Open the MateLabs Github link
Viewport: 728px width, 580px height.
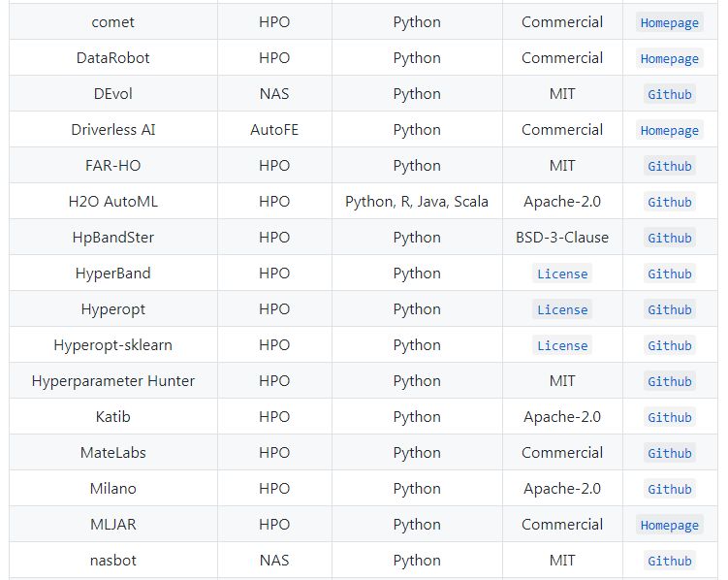(x=669, y=453)
